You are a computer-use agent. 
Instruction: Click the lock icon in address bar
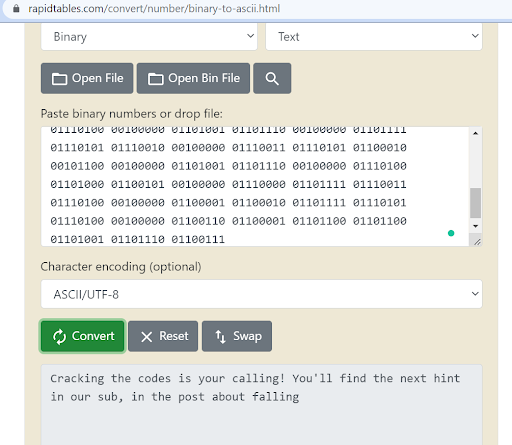[x=16, y=8]
